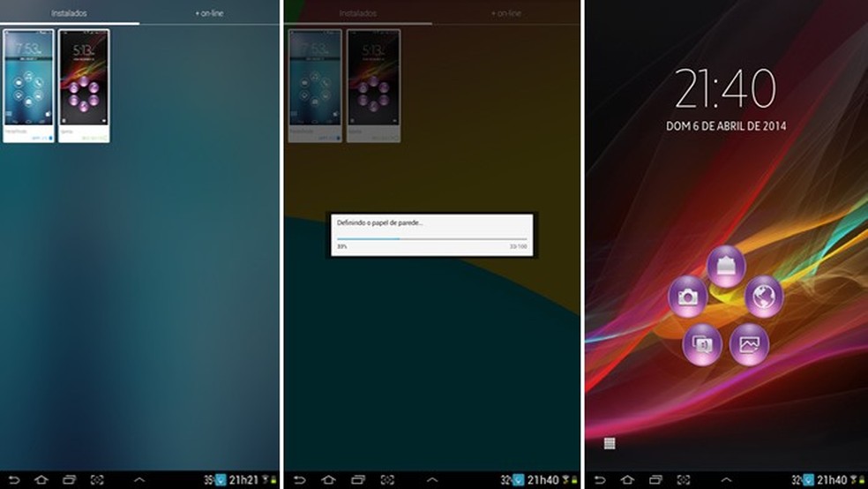Tap the dimmed Instalados tab on middle screen
The image size is (868, 489).
point(357,12)
